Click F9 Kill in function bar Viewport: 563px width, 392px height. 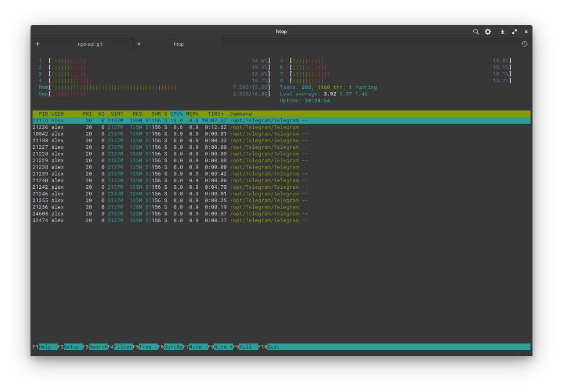coord(245,347)
